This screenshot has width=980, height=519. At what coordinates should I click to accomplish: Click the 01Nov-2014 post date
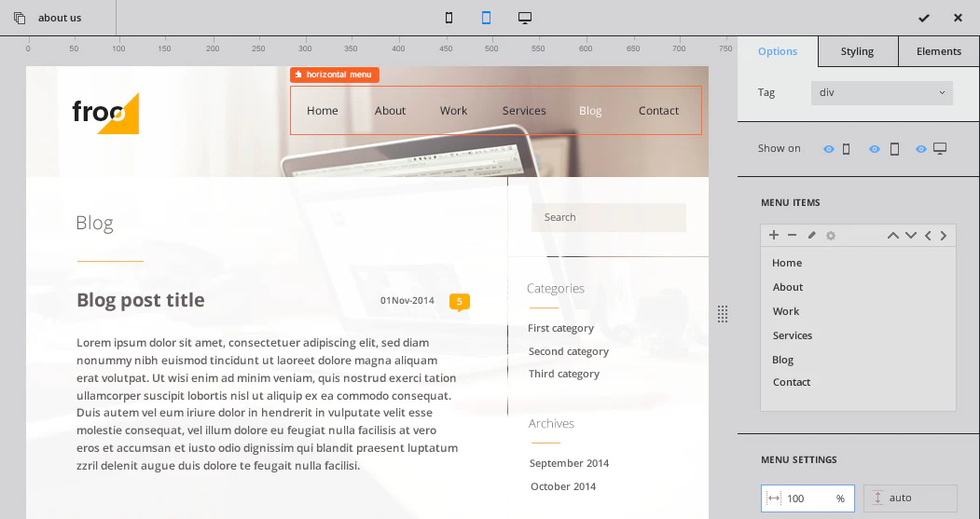(x=407, y=300)
